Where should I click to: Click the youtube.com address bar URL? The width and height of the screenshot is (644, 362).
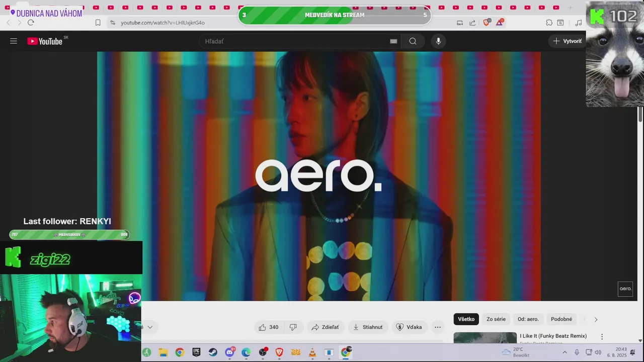coord(163,23)
